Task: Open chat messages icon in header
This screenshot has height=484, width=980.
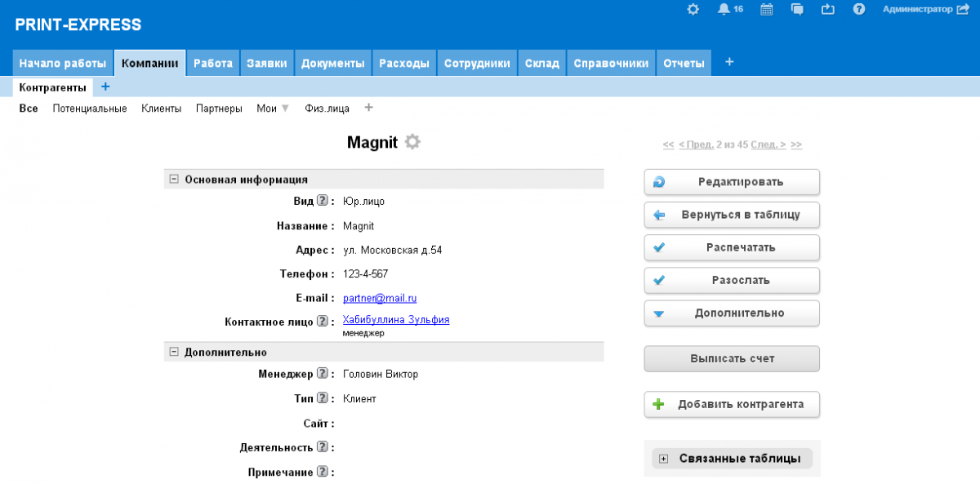Action: (x=798, y=10)
